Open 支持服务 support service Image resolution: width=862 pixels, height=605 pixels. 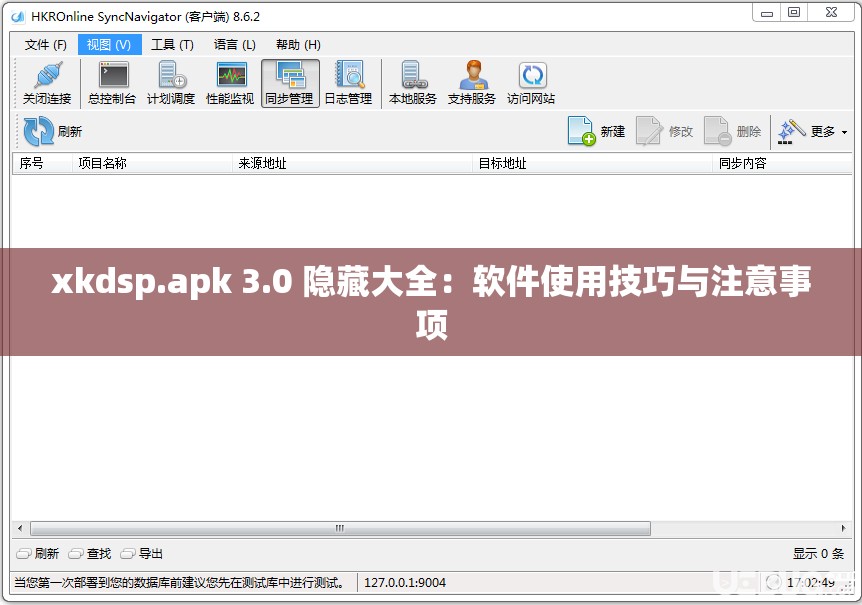(x=471, y=82)
